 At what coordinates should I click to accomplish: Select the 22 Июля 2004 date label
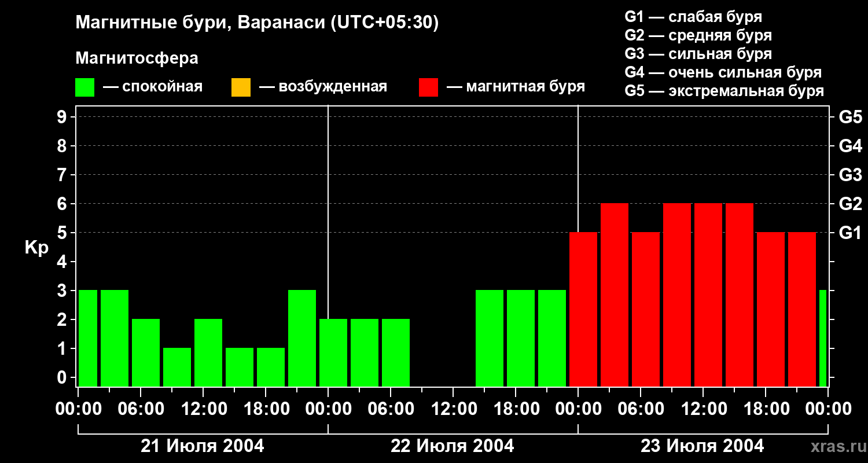pyautogui.click(x=453, y=446)
